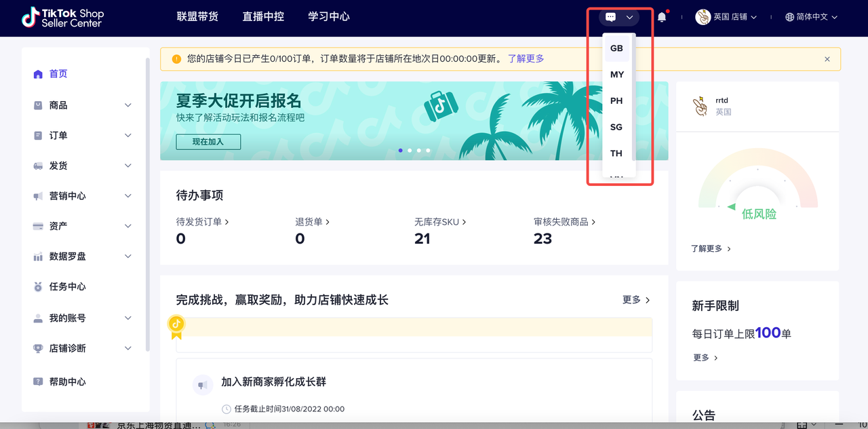Click the notification bell icon
Screen dimensions: 868x429
pyautogui.click(x=662, y=17)
